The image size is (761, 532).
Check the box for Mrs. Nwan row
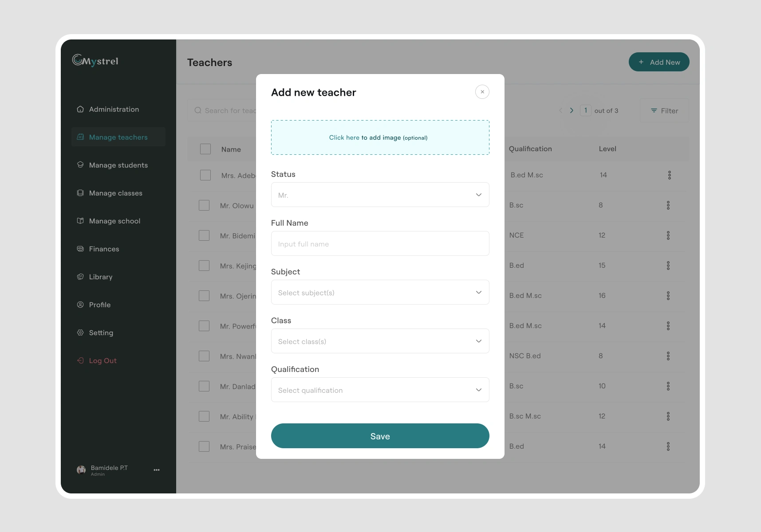click(204, 356)
